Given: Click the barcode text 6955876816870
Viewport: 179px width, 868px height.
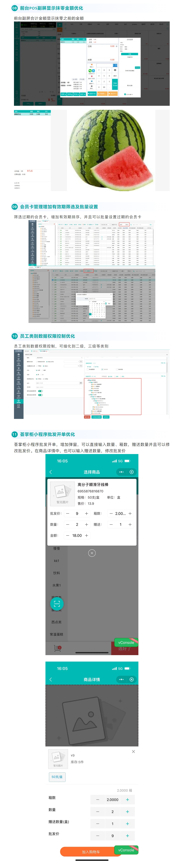Looking at the screenshot, I should [90, 491].
